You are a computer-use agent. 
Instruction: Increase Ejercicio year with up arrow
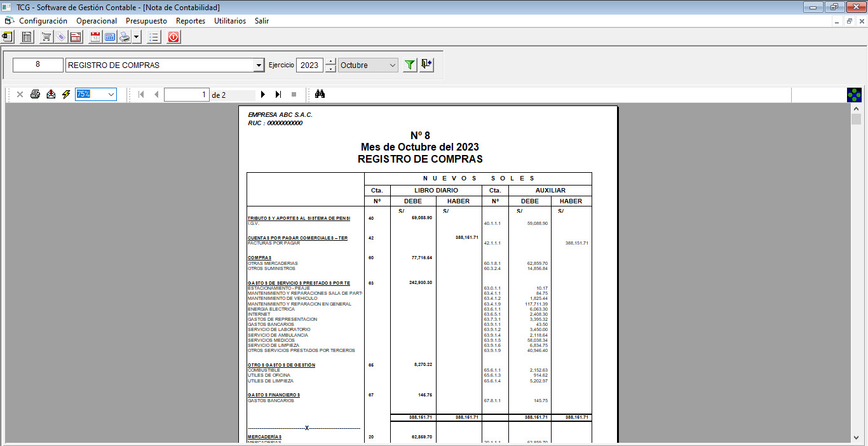pyautogui.click(x=330, y=62)
